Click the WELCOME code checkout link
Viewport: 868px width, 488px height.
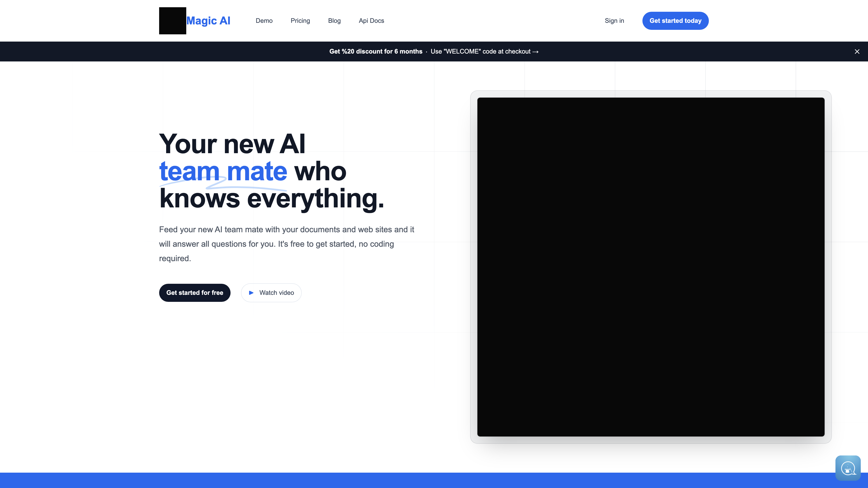click(x=483, y=51)
